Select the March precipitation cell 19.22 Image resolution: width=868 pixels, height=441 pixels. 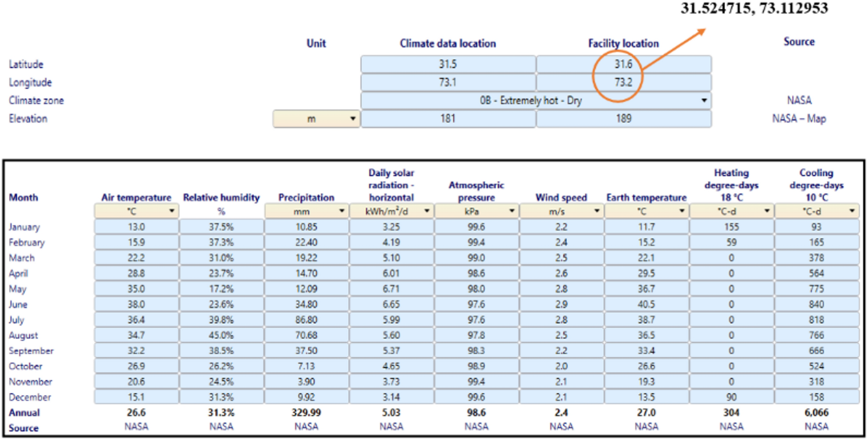pyautogui.click(x=306, y=258)
